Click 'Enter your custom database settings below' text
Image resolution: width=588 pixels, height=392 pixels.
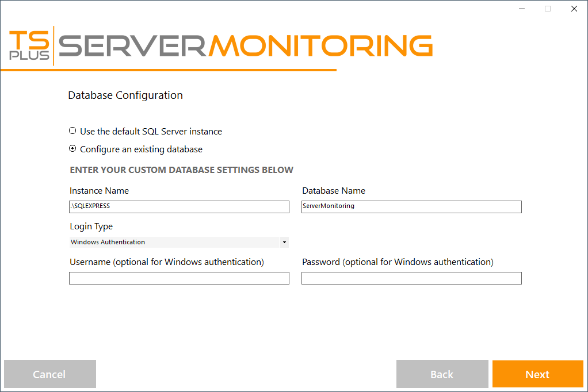pyautogui.click(x=181, y=170)
